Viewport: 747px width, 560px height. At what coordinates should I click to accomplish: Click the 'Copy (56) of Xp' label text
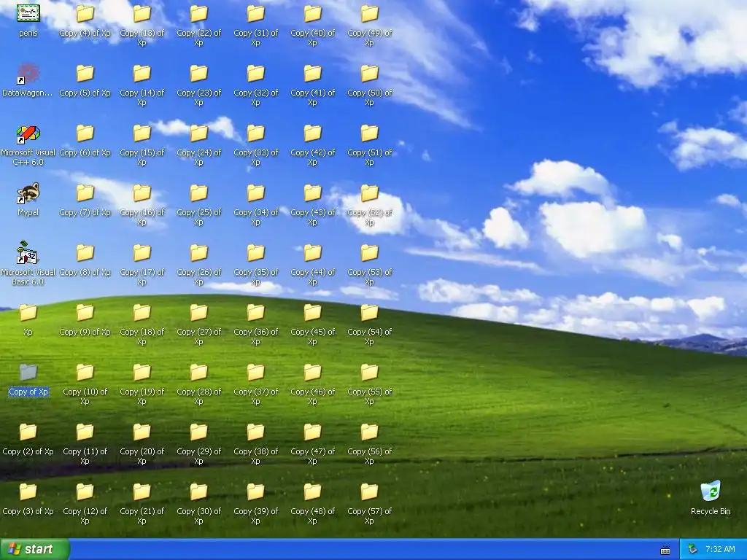[x=369, y=456]
